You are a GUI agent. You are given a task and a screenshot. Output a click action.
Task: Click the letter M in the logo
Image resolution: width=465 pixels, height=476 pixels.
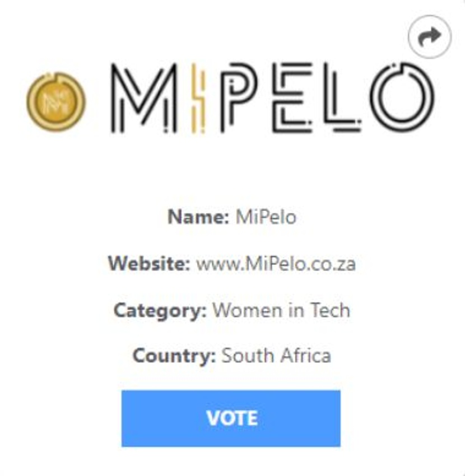tap(143, 98)
